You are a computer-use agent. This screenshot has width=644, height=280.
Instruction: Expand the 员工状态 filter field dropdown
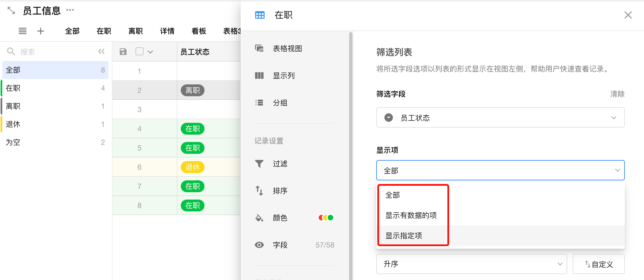[x=500, y=117]
